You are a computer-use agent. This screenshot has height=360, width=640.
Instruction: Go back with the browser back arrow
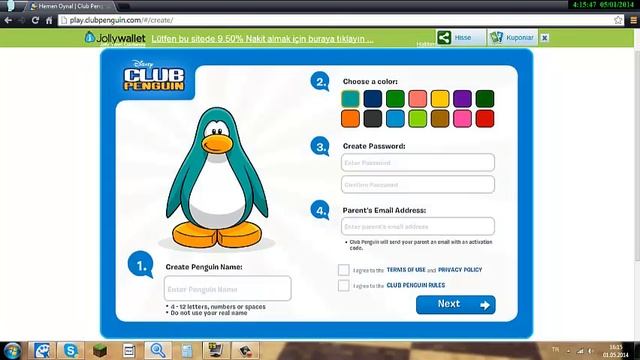click(8, 20)
